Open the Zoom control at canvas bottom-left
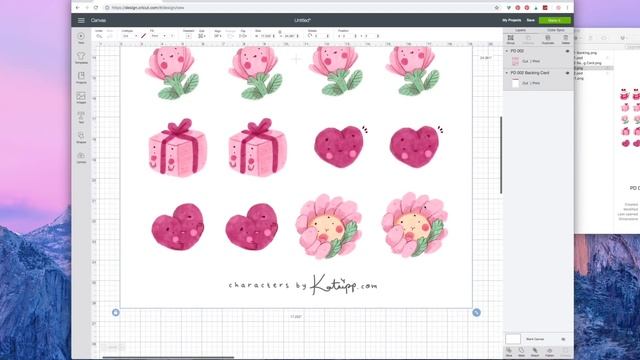This screenshot has height=360, width=640. click(113, 347)
